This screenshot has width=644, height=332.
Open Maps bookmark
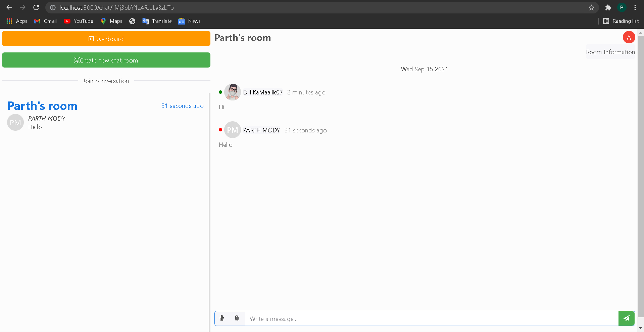coord(111,21)
